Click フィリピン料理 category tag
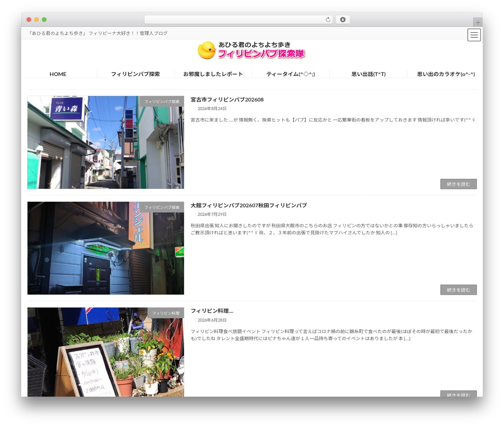Screen dimensions: 504x427 [166, 313]
